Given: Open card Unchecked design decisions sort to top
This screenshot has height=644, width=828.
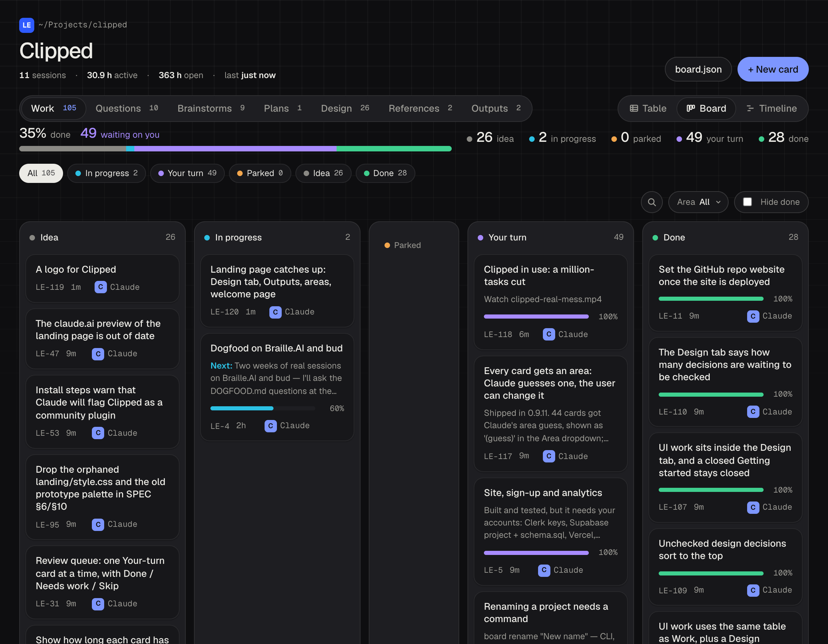Looking at the screenshot, I should (x=725, y=567).
